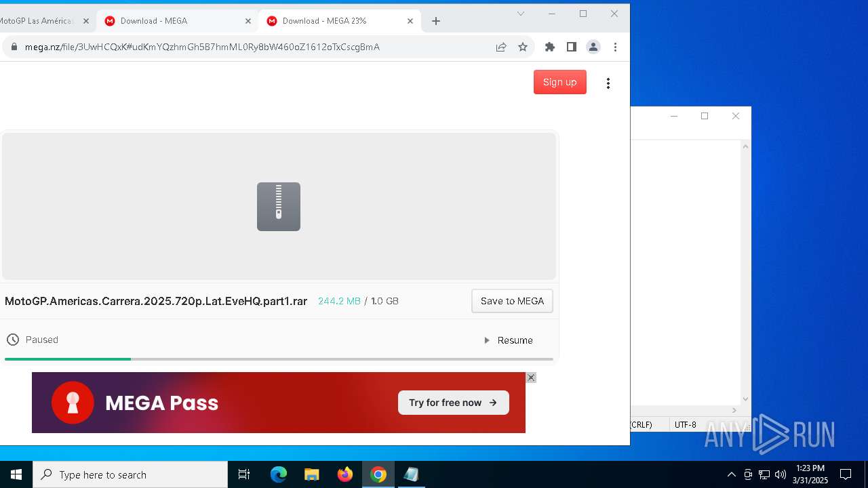Viewport: 868px width, 488px height.
Task: Open the notification center icon
Action: tap(846, 474)
